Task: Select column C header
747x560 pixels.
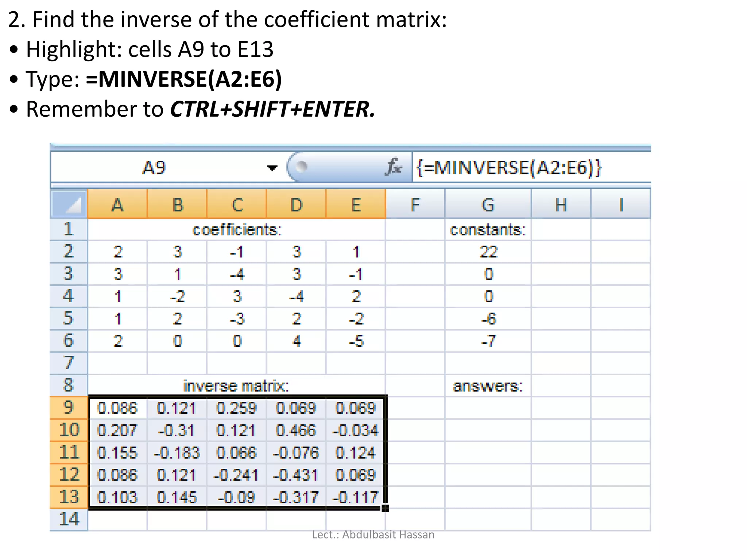Action: (237, 204)
